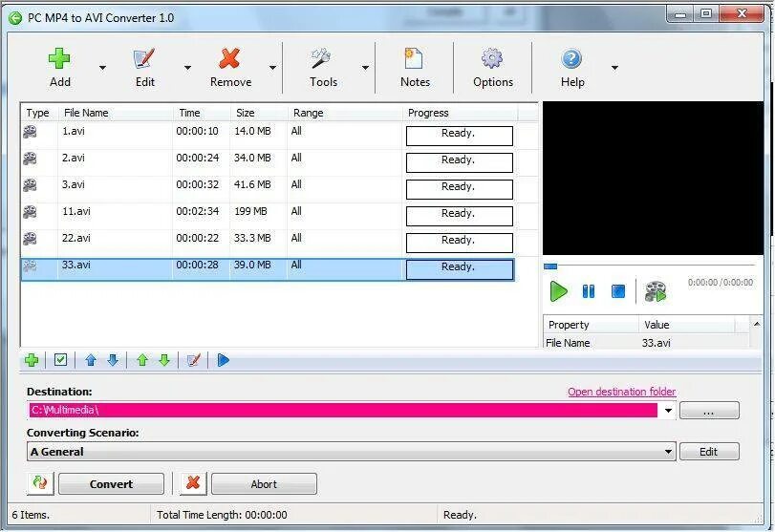The image size is (775, 532).
Task: Click the green down arrow icon
Action: tap(164, 360)
